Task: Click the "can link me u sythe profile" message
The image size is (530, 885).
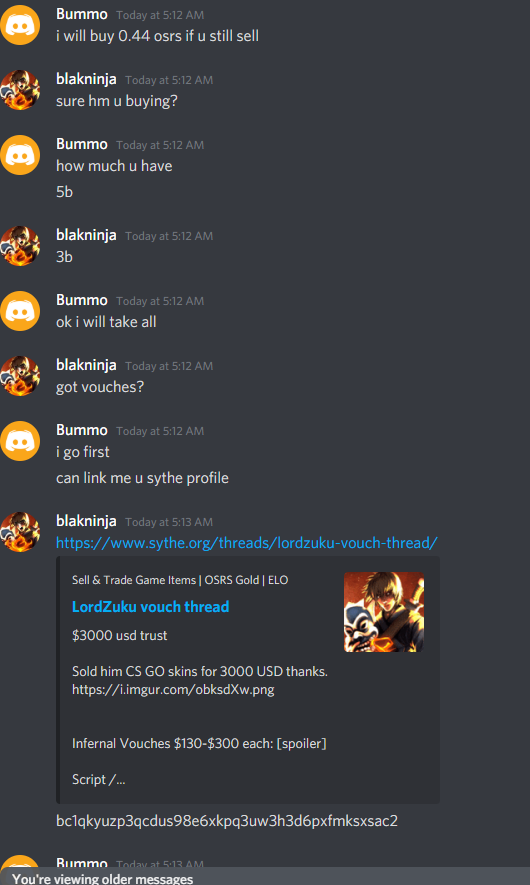Action: click(x=142, y=478)
